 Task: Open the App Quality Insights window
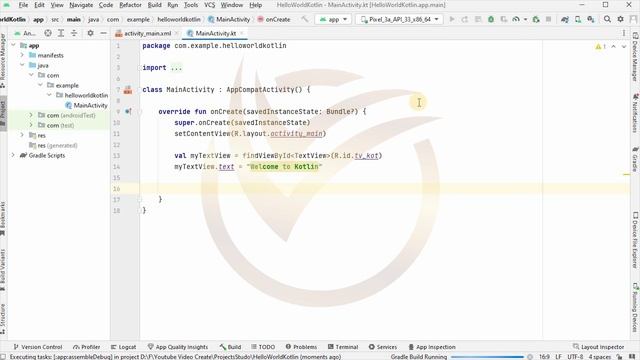point(178,347)
